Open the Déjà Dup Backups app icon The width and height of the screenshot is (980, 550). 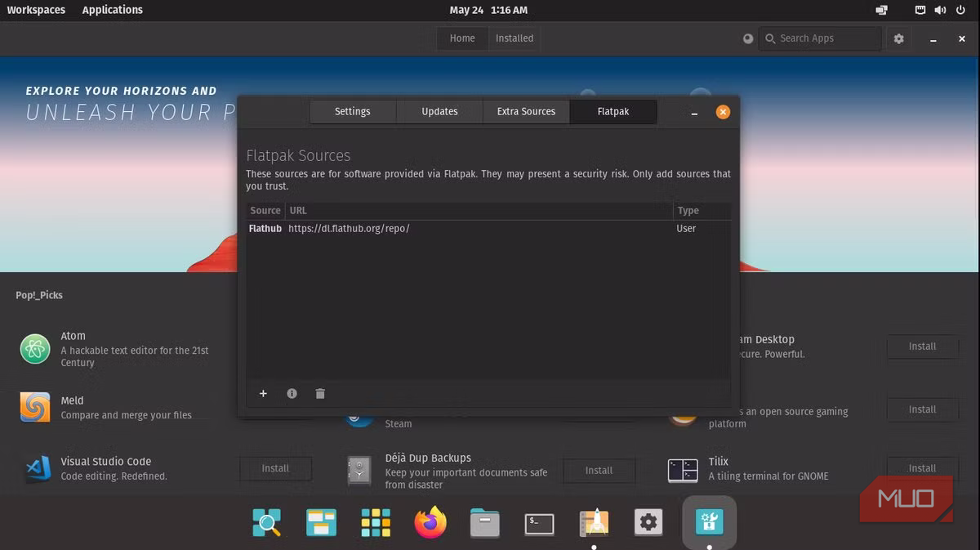[x=359, y=470]
